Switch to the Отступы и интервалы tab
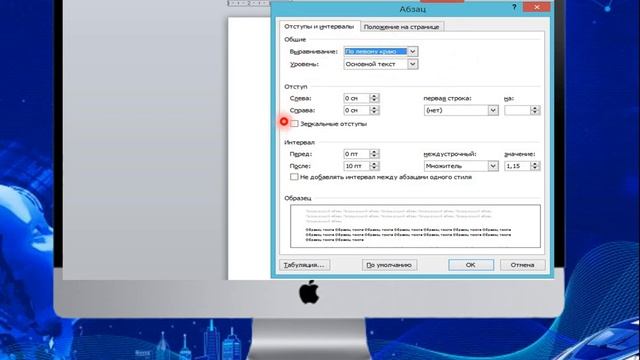Image resolution: width=640 pixels, height=360 pixels. (319, 26)
